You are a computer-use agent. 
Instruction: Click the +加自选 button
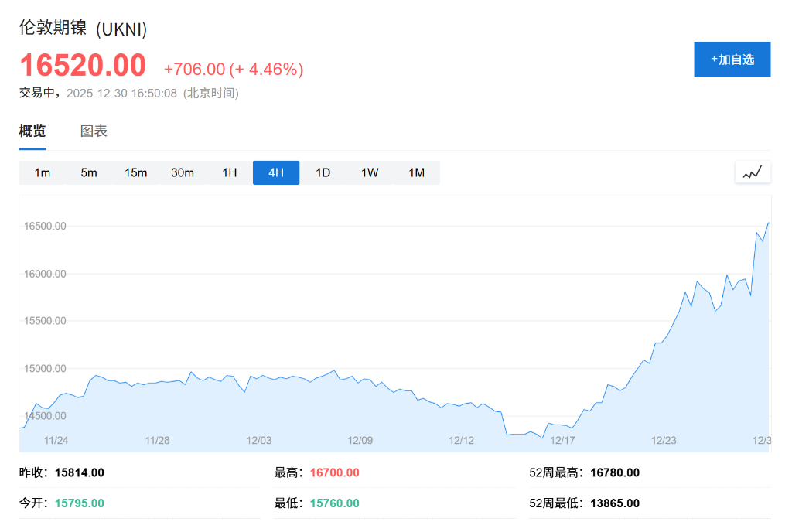732,59
